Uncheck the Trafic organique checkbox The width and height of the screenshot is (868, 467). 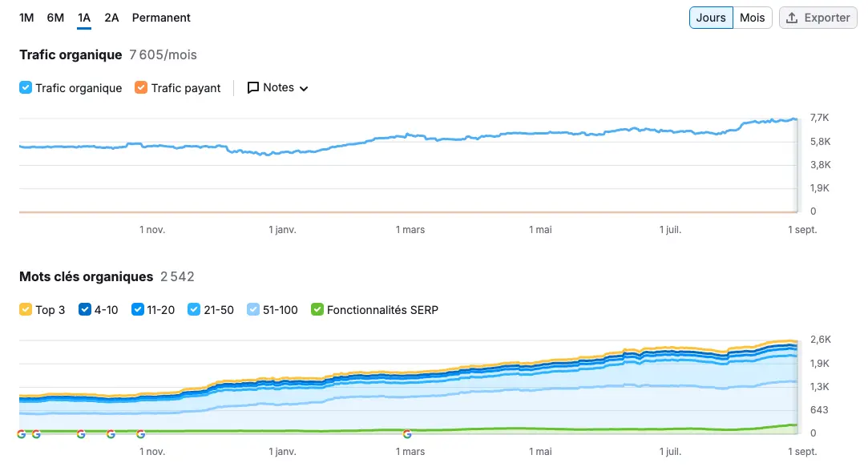[26, 87]
